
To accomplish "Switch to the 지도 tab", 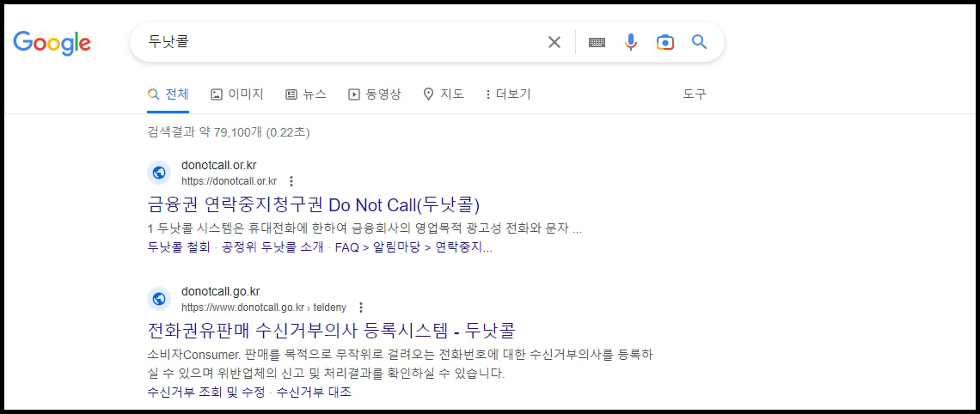I will tap(443, 95).
